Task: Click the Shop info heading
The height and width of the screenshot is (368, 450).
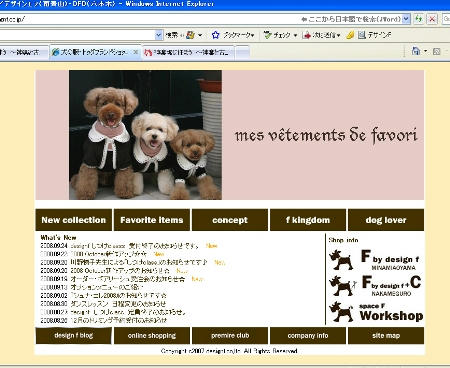Action: click(x=343, y=240)
